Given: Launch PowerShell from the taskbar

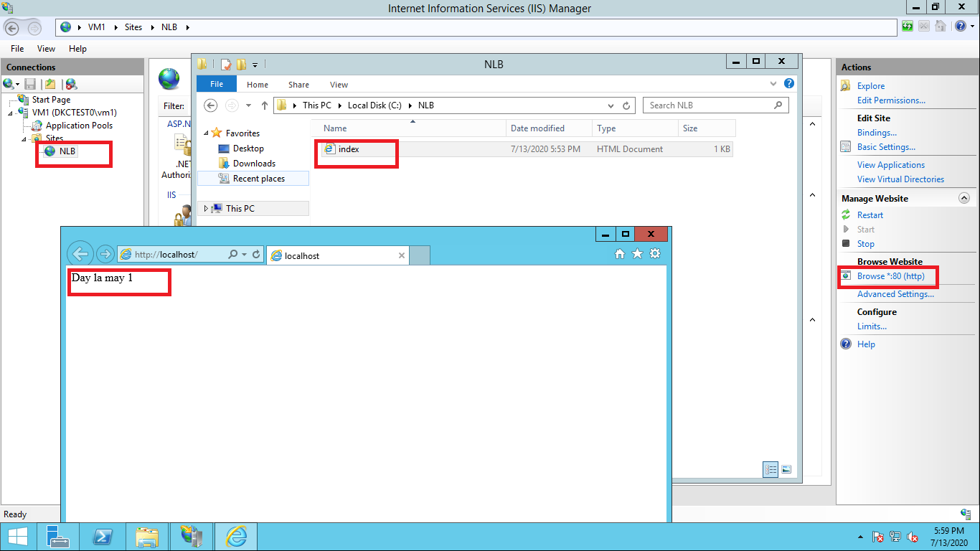Looking at the screenshot, I should coord(103,536).
